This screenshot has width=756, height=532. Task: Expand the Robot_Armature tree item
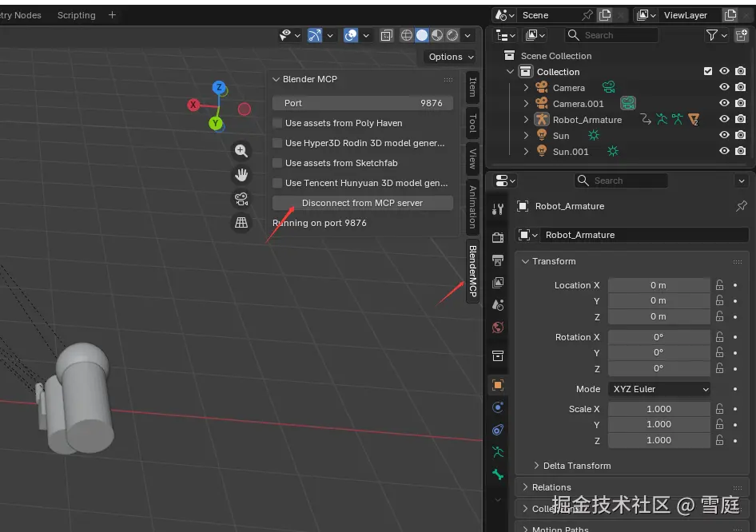(x=526, y=120)
